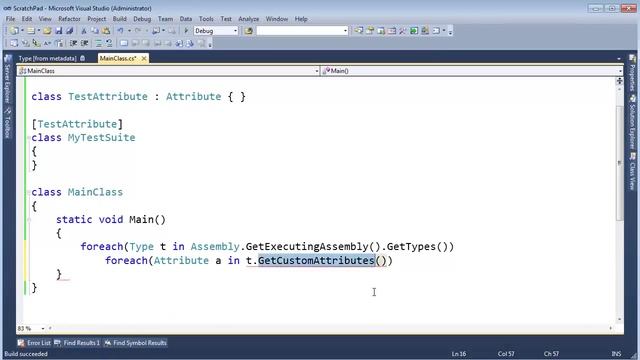Screen dimensions: 640x360
Task: Open the Debug menu
Action: coord(142,19)
